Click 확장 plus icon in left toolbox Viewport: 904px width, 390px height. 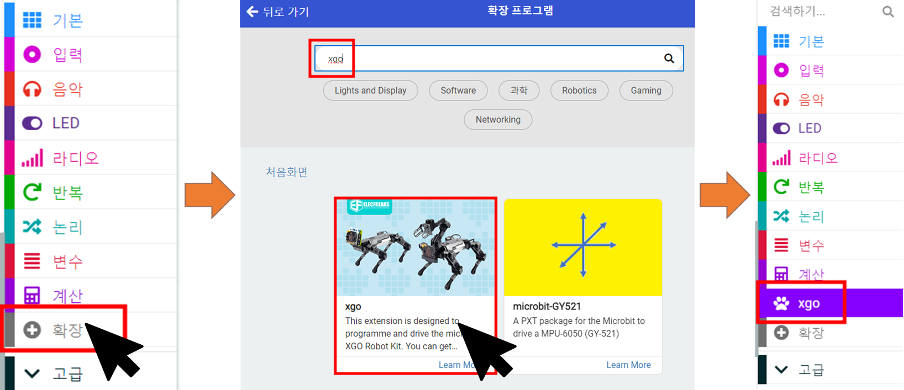(x=32, y=330)
